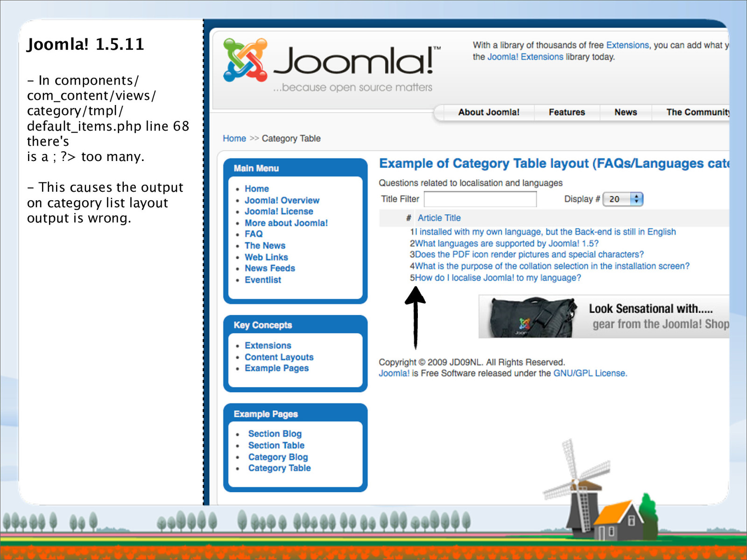747x560 pixels.
Task: Open the Features top menu tab
Action: coord(567,112)
